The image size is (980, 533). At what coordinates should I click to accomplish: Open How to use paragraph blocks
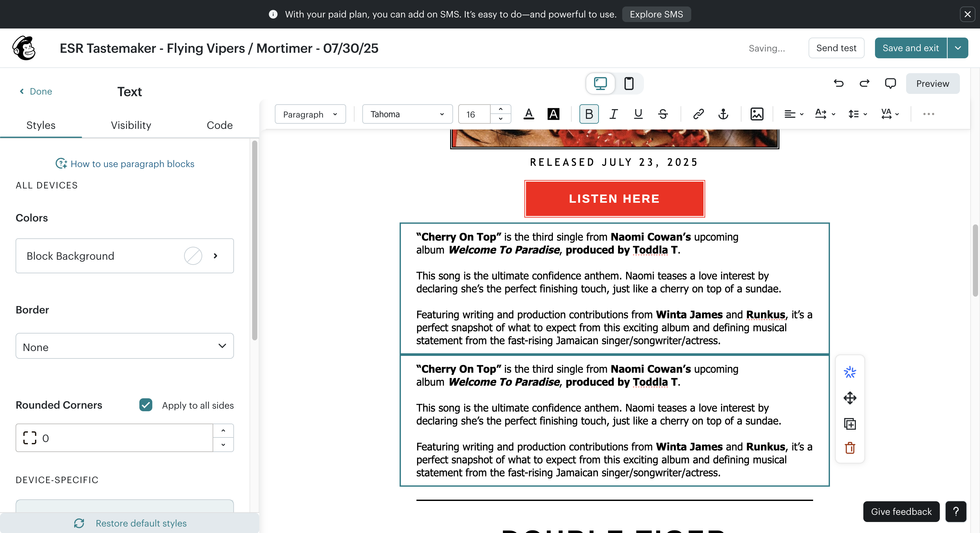pyautogui.click(x=125, y=164)
